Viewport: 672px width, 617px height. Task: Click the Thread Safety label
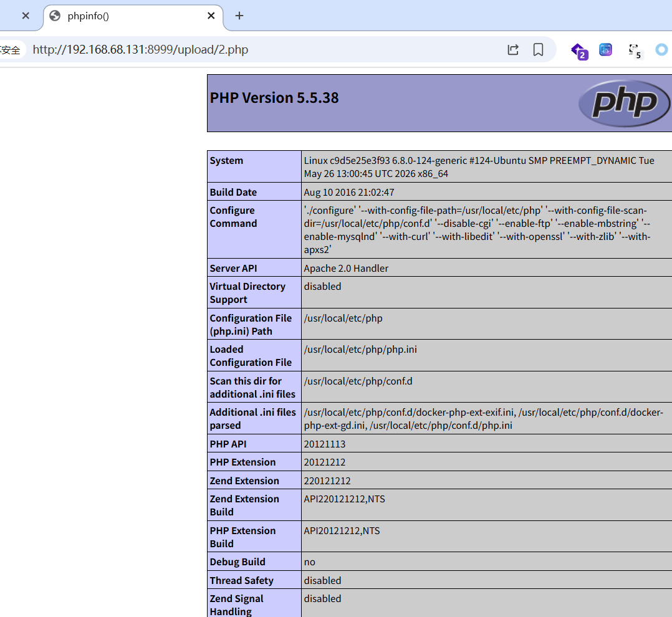click(241, 581)
